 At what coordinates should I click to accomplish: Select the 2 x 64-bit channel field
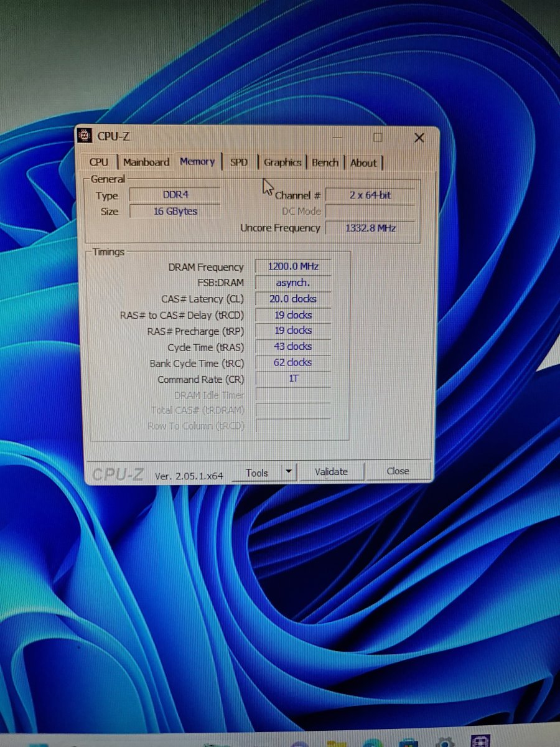(370, 195)
